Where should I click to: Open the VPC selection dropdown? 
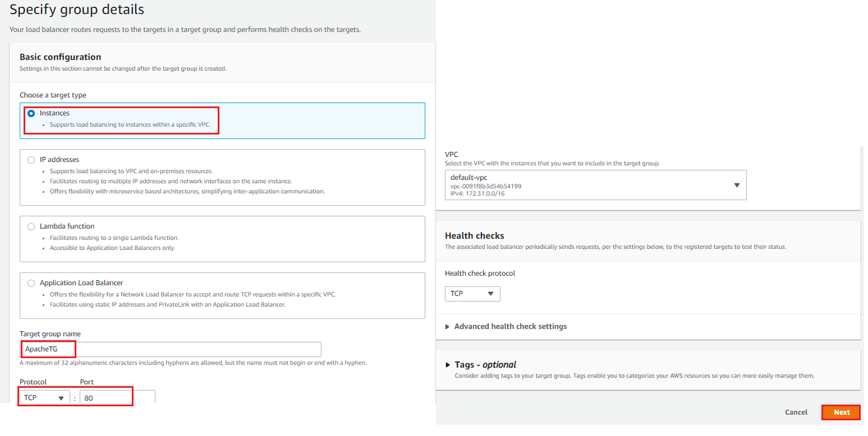click(595, 185)
